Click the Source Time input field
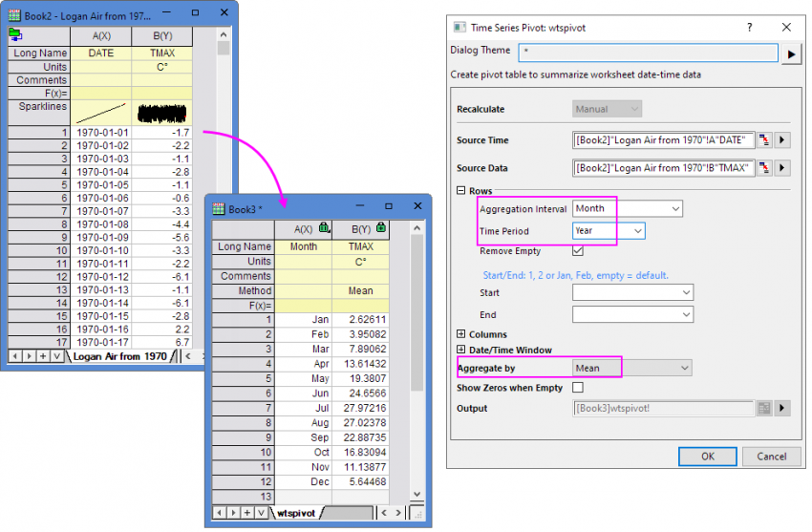 664,140
